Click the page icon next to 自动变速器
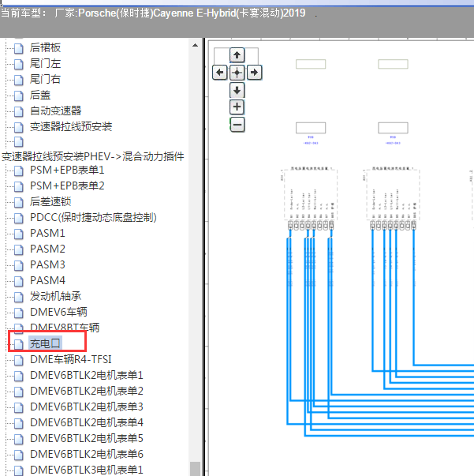The height and width of the screenshot is (476, 474). point(19,111)
